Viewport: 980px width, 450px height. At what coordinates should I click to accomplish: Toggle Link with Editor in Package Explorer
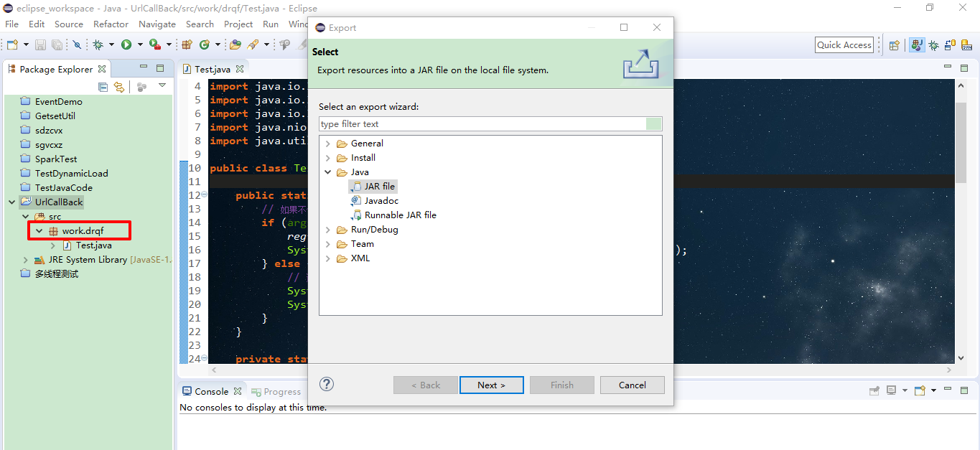click(119, 87)
